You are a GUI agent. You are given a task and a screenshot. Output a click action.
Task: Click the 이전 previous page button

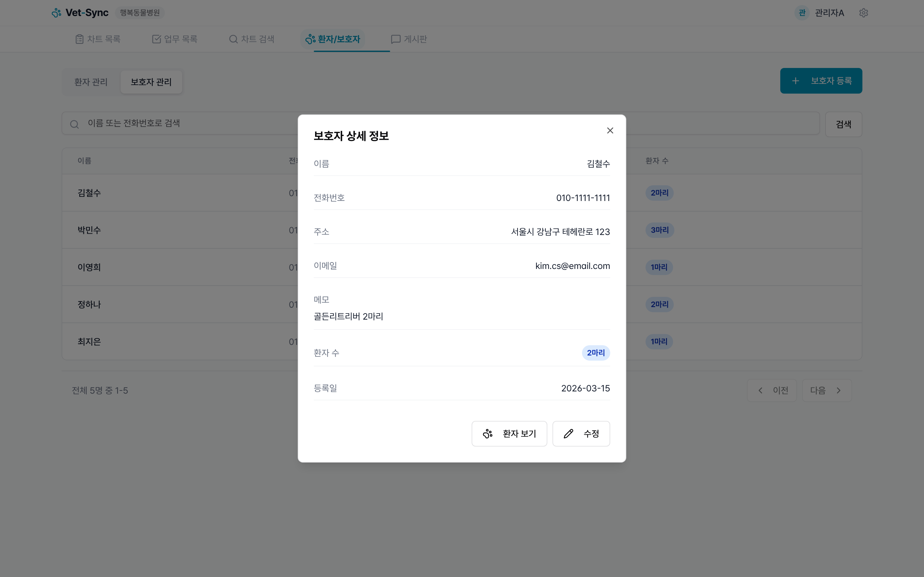point(772,390)
